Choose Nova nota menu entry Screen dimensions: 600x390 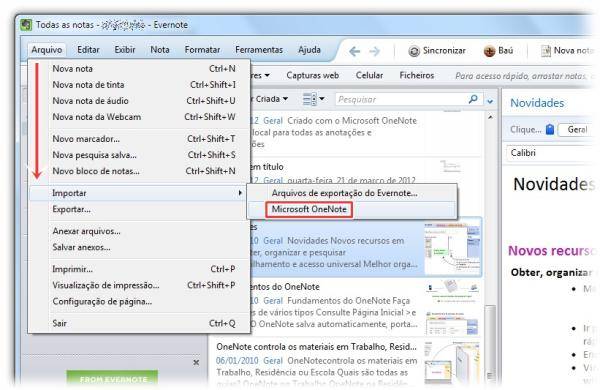140,69
